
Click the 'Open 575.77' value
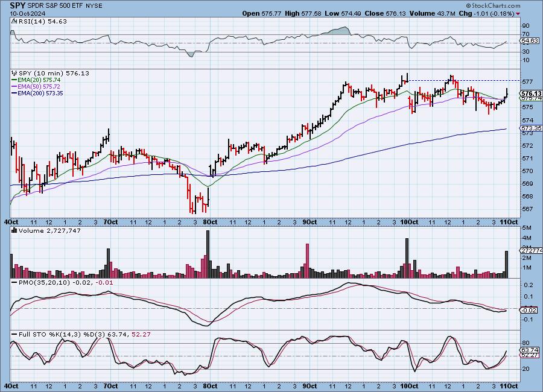click(x=261, y=13)
